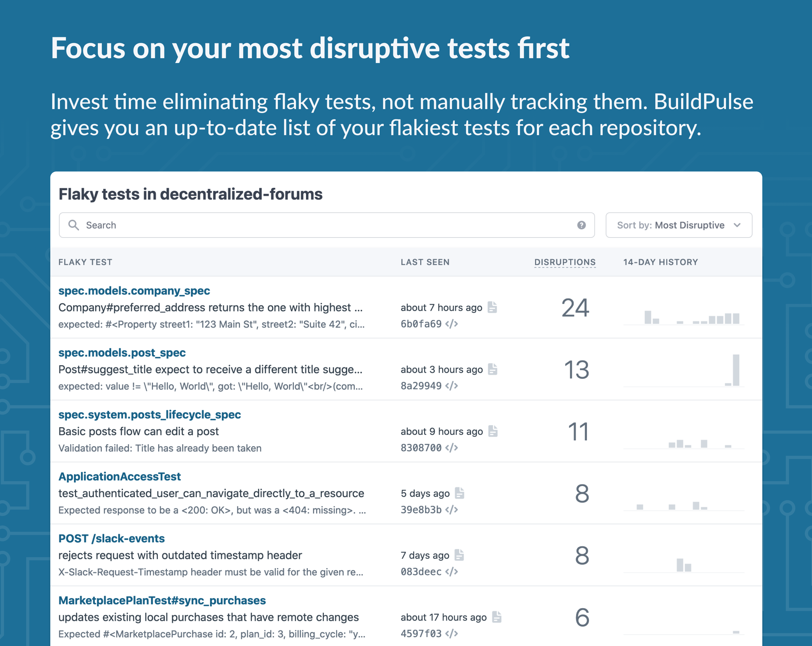Click 'about 7 hours ago' last seen text

(441, 307)
